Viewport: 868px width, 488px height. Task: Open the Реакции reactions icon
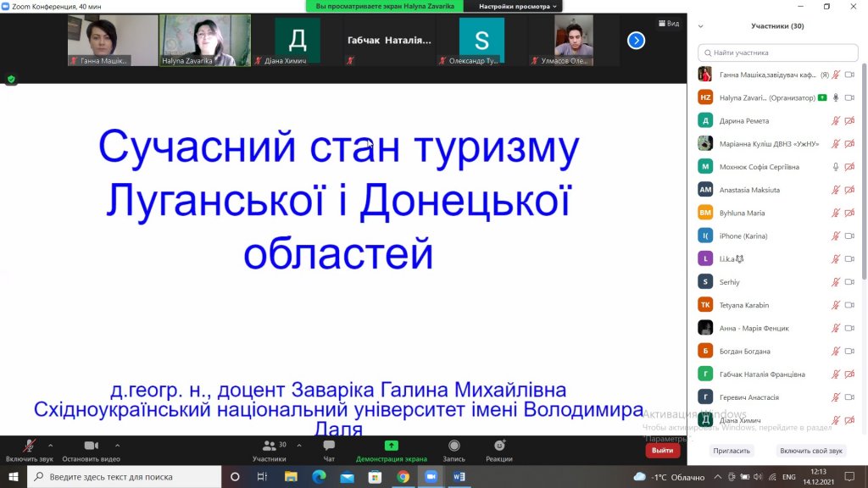click(x=499, y=446)
